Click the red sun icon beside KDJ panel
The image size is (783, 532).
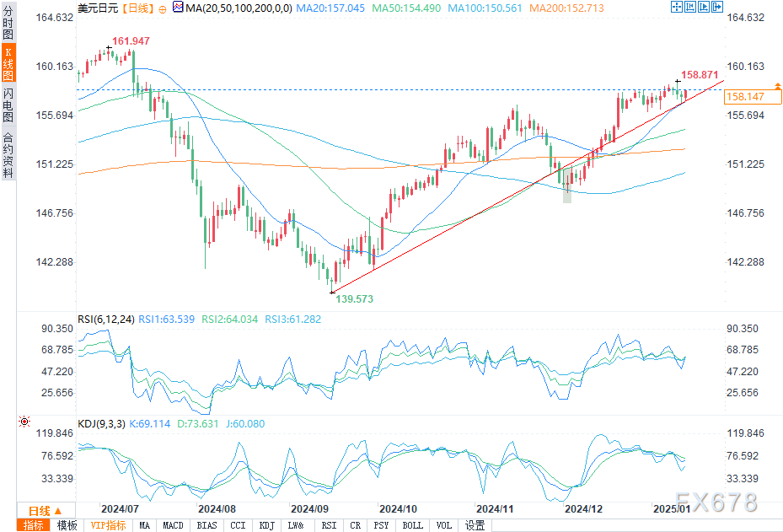[24, 420]
